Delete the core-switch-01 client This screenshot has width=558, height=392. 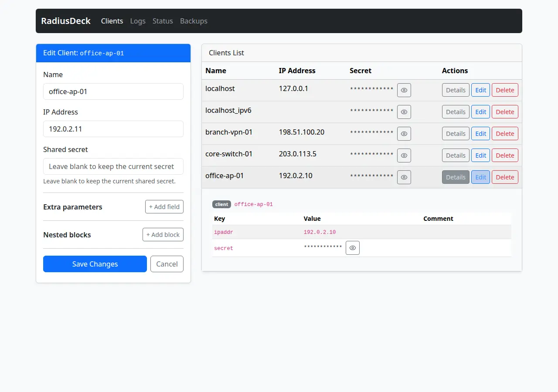pos(505,155)
